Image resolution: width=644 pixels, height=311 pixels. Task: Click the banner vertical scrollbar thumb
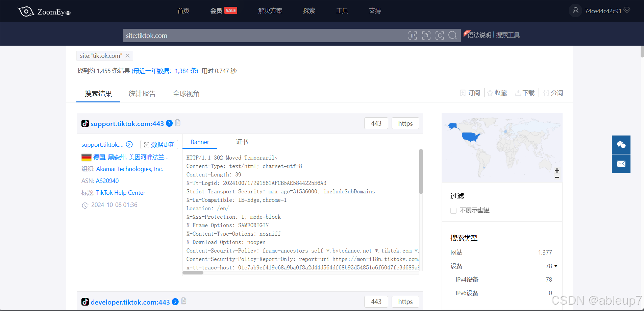pos(421,171)
